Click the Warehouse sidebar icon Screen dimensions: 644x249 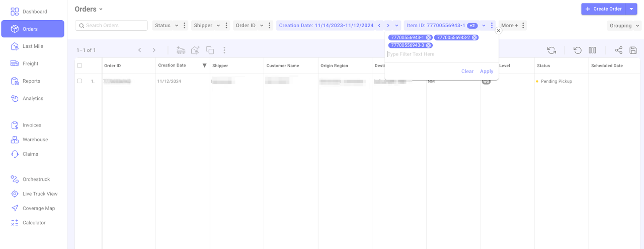[x=15, y=140]
